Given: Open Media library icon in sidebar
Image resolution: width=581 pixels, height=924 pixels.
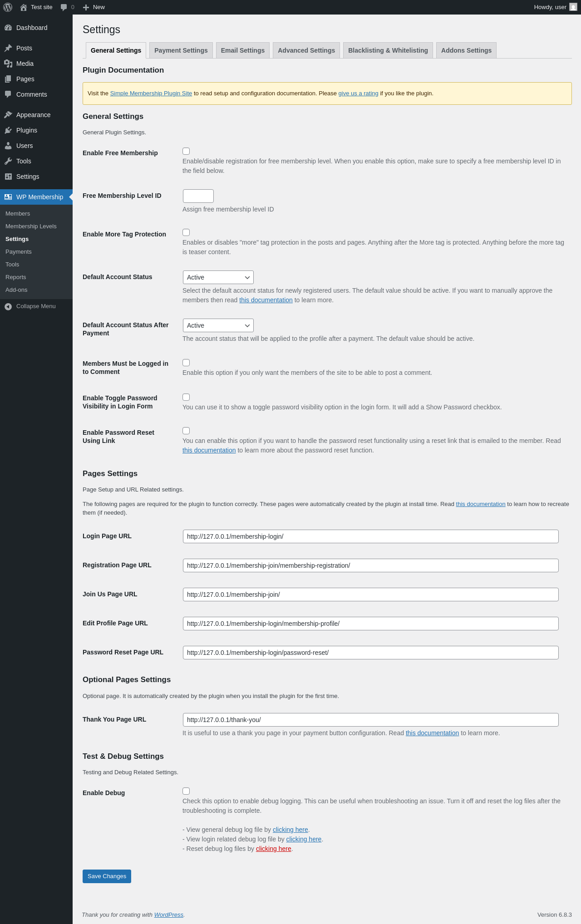Looking at the screenshot, I should (8, 64).
